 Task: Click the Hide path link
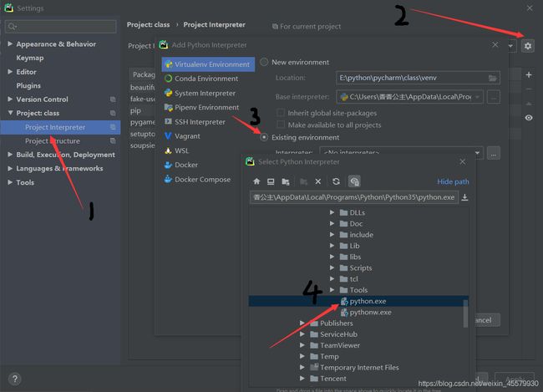(x=453, y=181)
